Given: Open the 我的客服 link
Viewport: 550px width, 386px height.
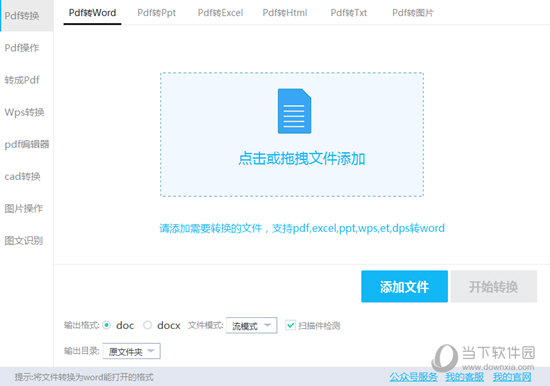Looking at the screenshot, I should (x=464, y=377).
